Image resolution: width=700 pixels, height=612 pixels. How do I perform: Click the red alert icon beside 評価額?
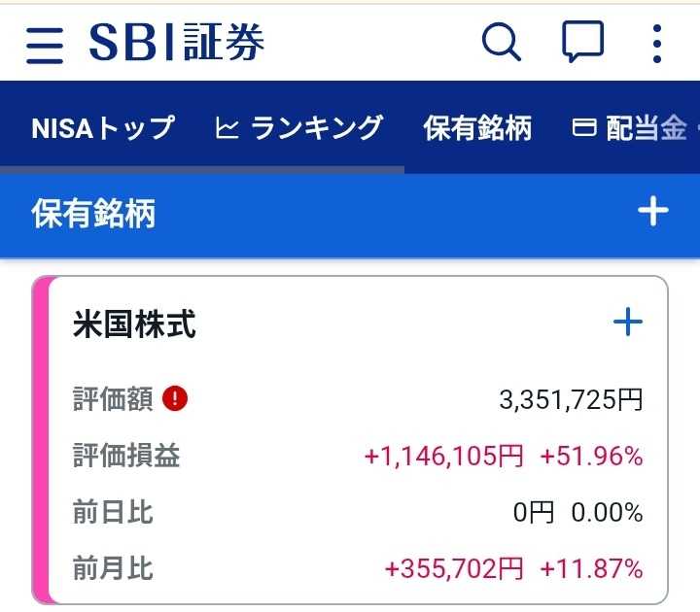click(176, 398)
